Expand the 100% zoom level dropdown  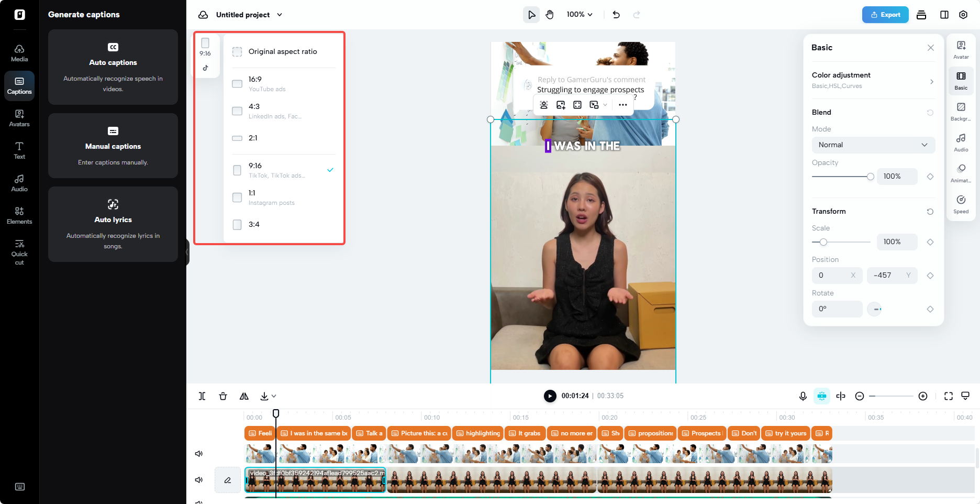[579, 15]
